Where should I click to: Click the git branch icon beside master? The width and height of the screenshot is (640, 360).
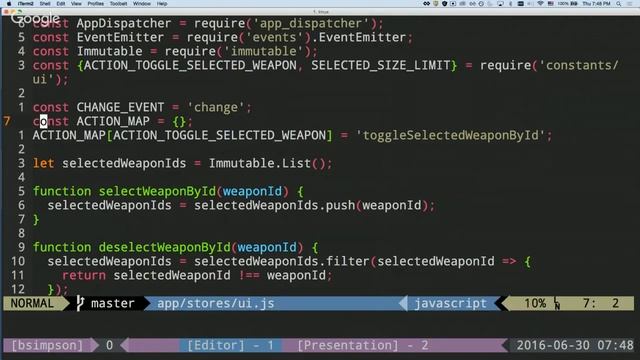(80, 303)
